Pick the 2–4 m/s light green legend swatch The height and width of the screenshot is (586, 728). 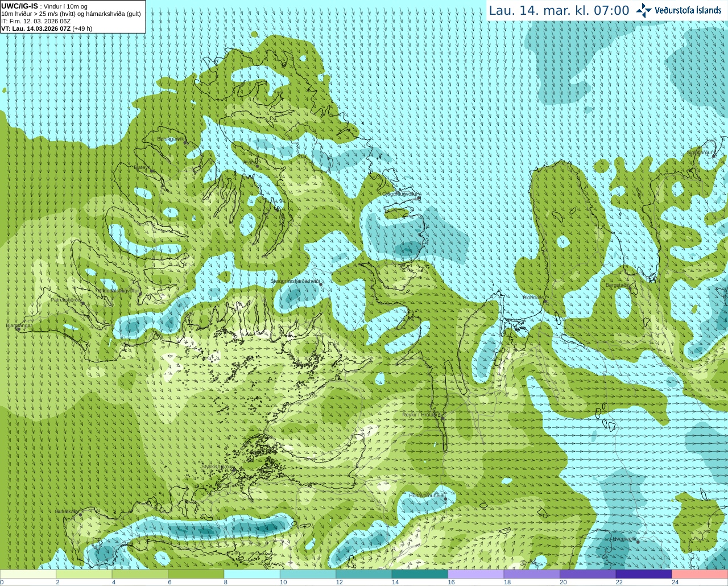click(x=84, y=574)
